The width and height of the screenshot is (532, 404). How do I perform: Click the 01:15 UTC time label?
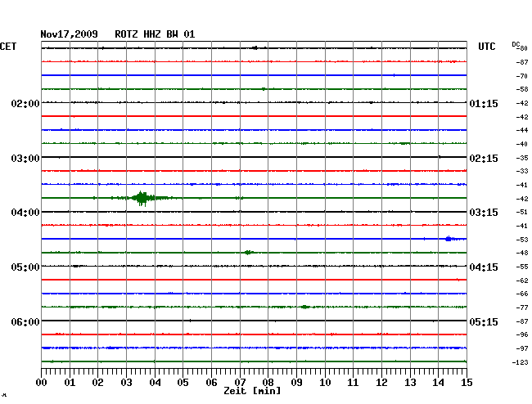point(484,103)
